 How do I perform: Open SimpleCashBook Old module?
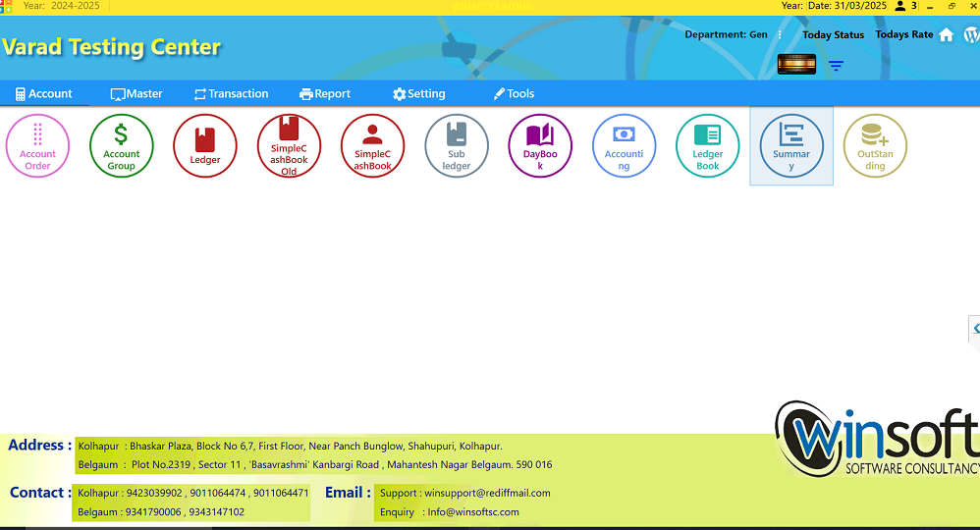click(x=289, y=145)
